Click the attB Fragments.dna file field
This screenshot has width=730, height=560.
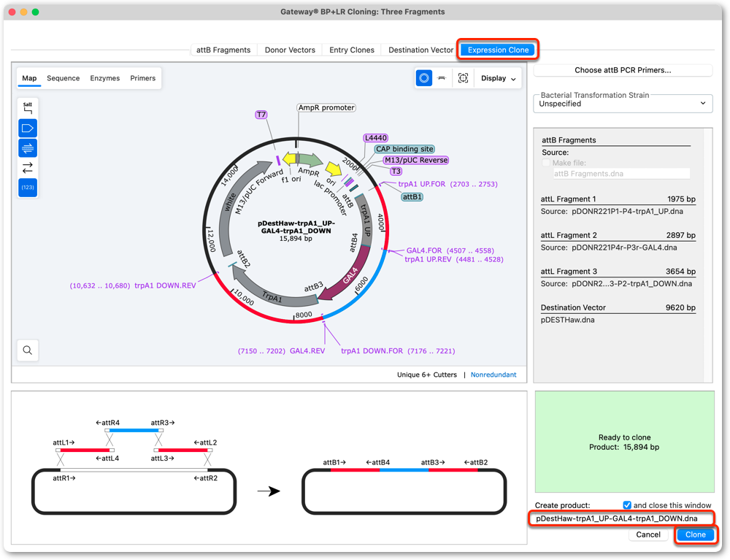[x=621, y=174]
